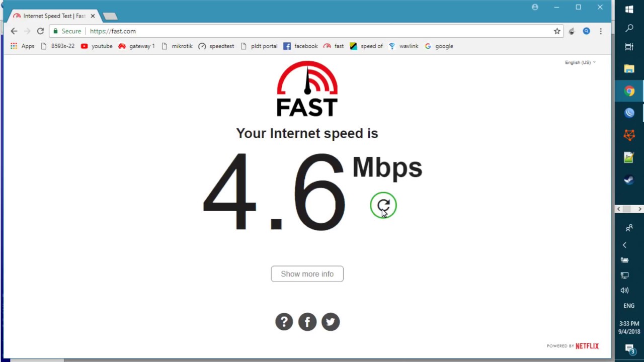Viewport: 644px width, 362px height.
Task: Expand the Show more info section
Action: click(x=307, y=274)
